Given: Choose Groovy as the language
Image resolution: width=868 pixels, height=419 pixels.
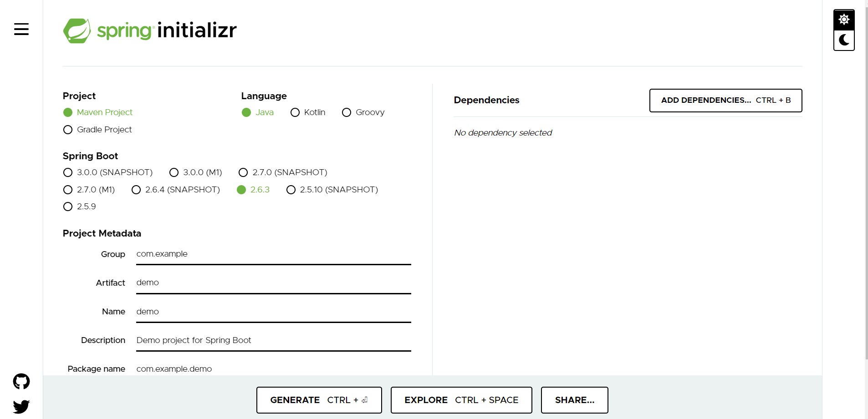Looking at the screenshot, I should [363, 112].
